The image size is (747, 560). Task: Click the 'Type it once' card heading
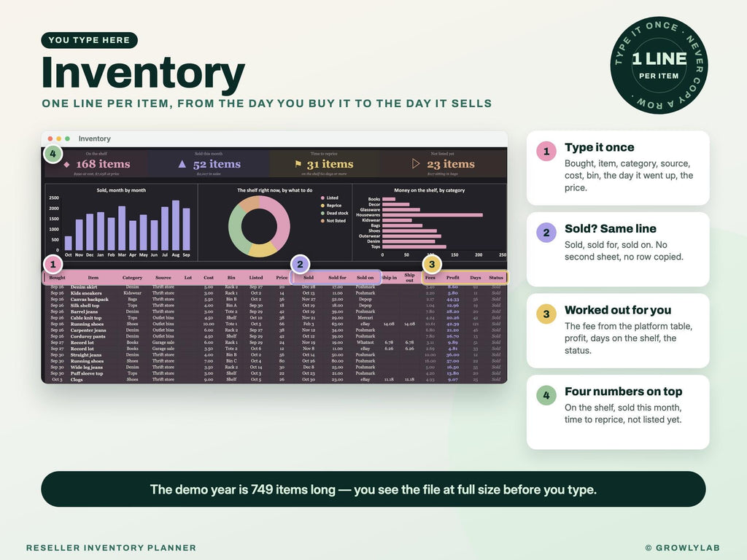[600, 147]
